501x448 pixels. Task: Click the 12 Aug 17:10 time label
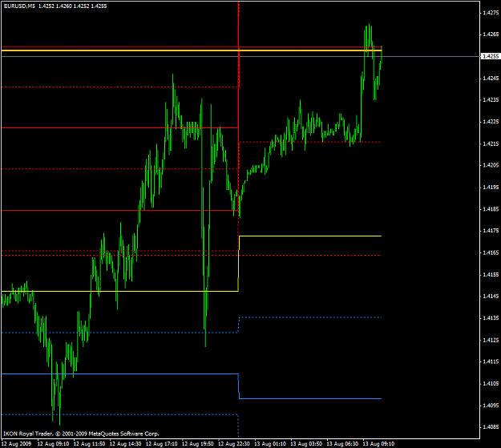[161, 444]
